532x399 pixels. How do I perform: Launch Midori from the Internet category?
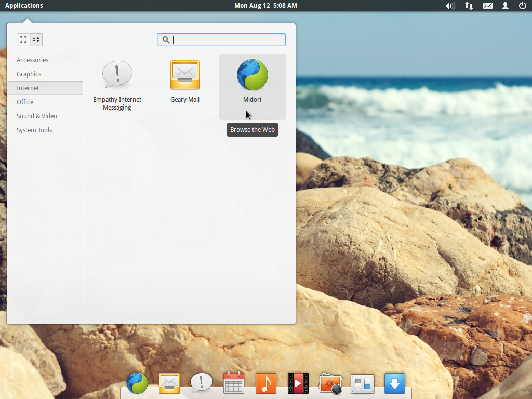(252, 87)
